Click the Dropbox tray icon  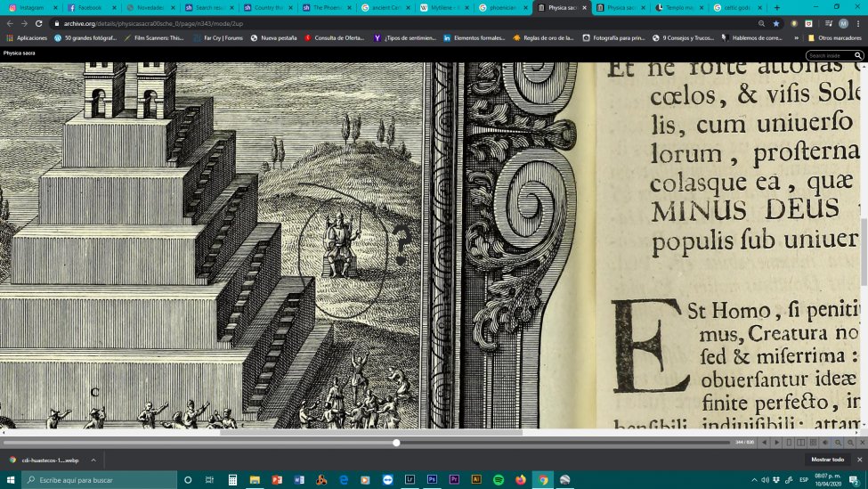coord(776,480)
